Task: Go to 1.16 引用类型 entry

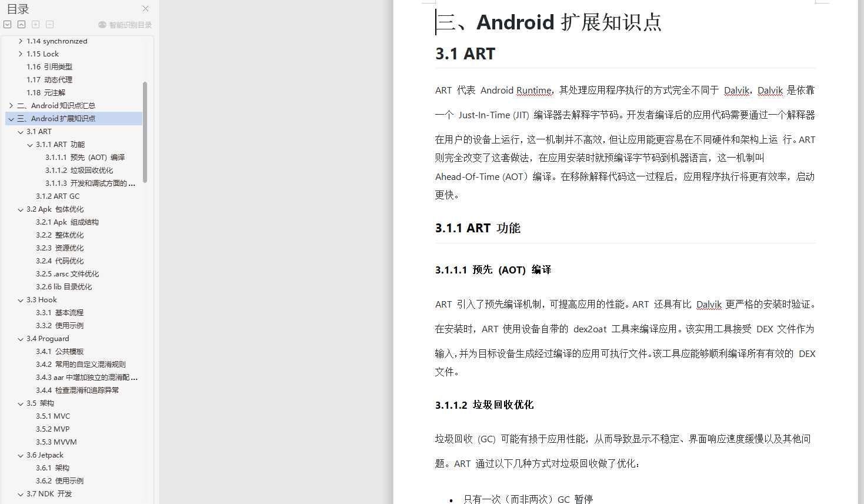Action: pos(49,67)
